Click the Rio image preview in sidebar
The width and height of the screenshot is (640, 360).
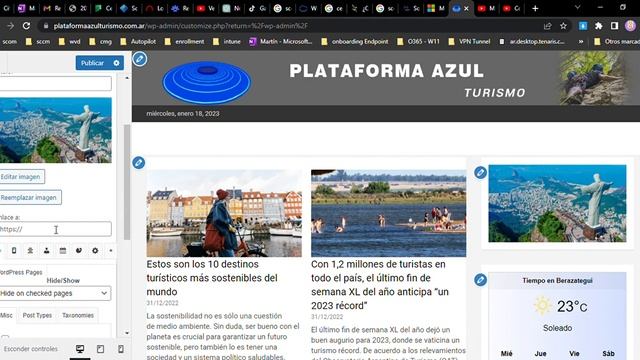point(56,130)
